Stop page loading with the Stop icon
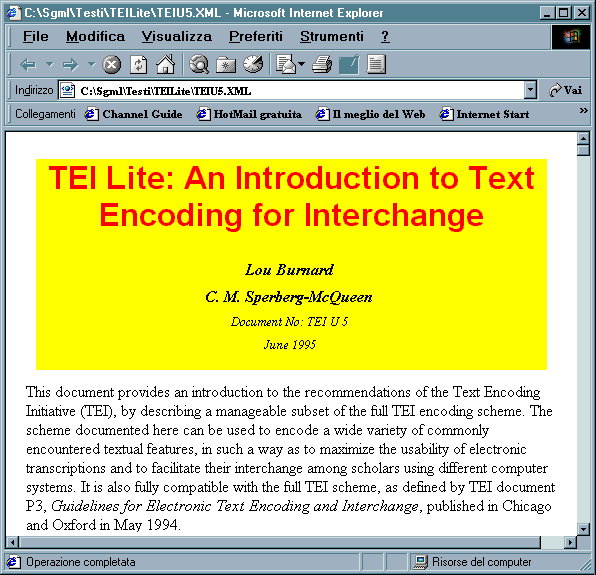The width and height of the screenshot is (596, 575). click(x=111, y=65)
